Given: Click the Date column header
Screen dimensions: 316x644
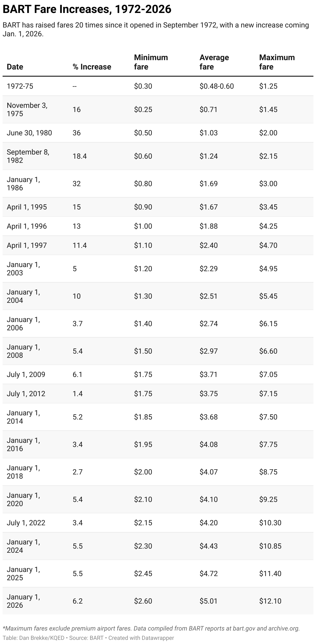Looking at the screenshot, I should 15,67.
